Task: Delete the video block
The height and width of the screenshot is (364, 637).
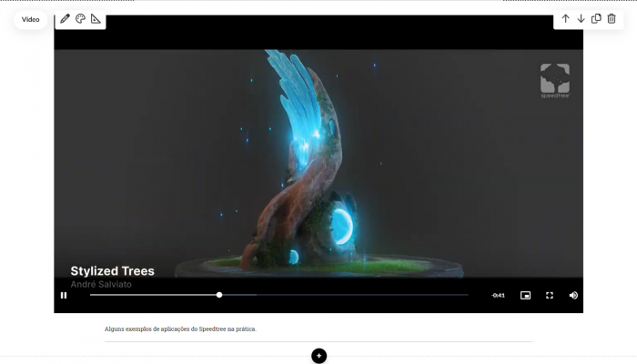Action: point(612,19)
